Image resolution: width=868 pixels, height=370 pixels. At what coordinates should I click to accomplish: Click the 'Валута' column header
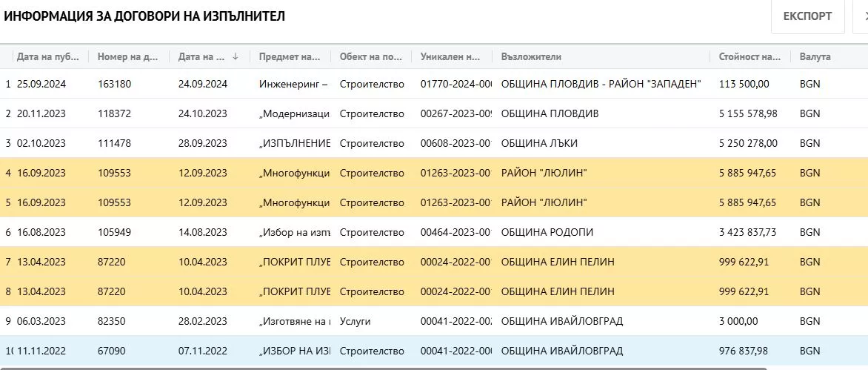click(x=815, y=56)
